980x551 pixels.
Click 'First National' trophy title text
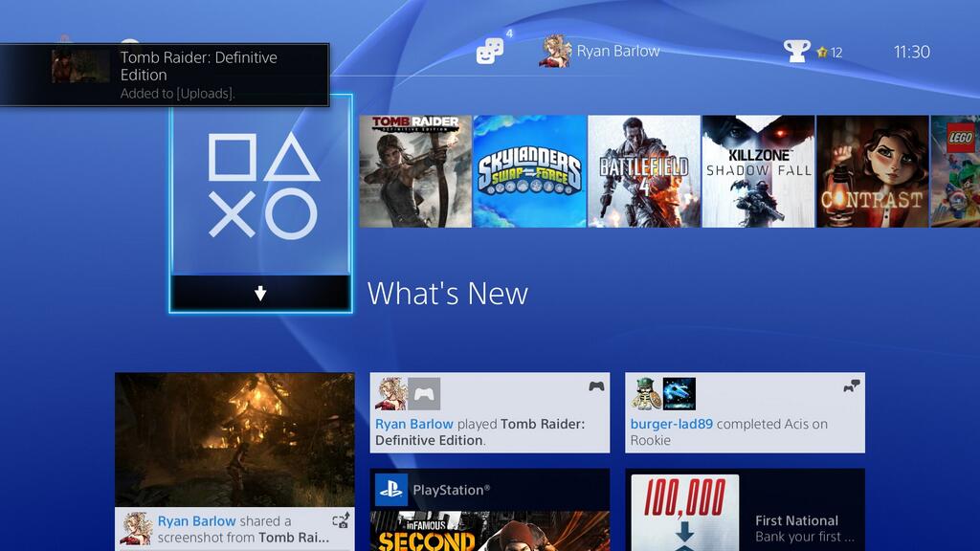coord(797,520)
